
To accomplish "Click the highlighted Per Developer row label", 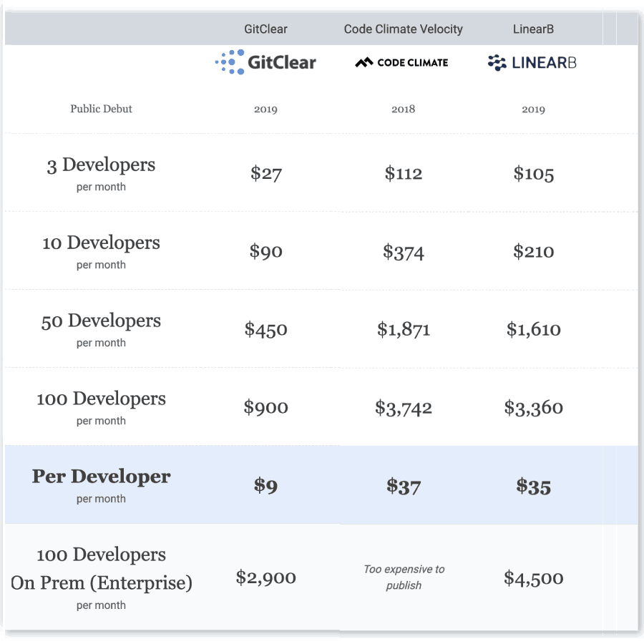I will (x=101, y=477).
